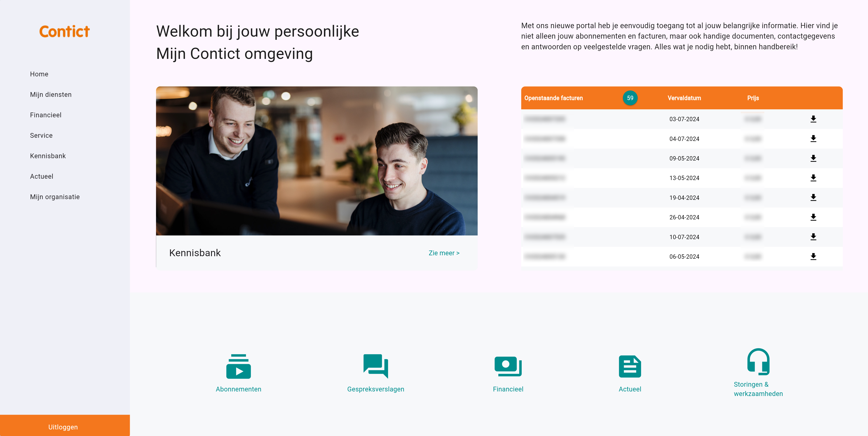The height and width of the screenshot is (436, 868).
Task: Go to Mijn diensten in sidebar
Action: point(51,95)
